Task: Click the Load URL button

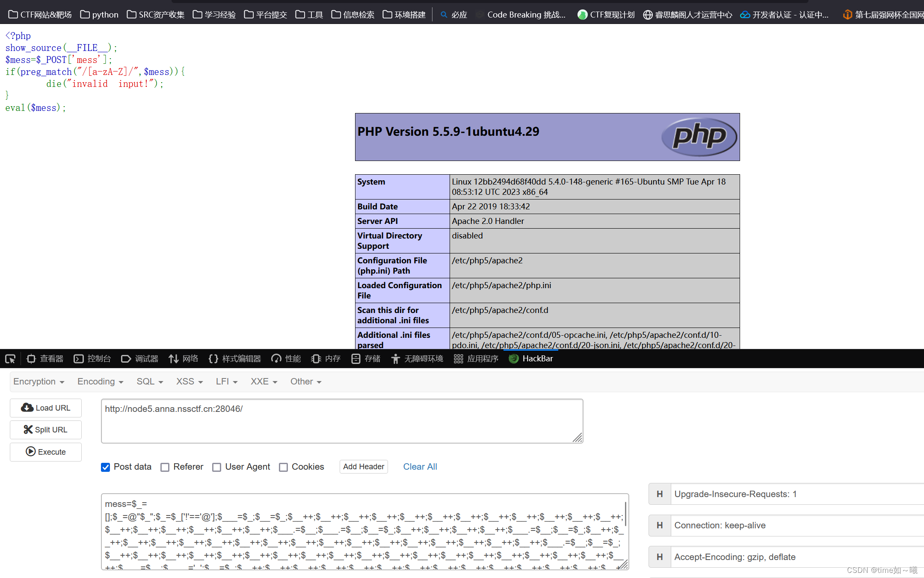Action: 46,408
